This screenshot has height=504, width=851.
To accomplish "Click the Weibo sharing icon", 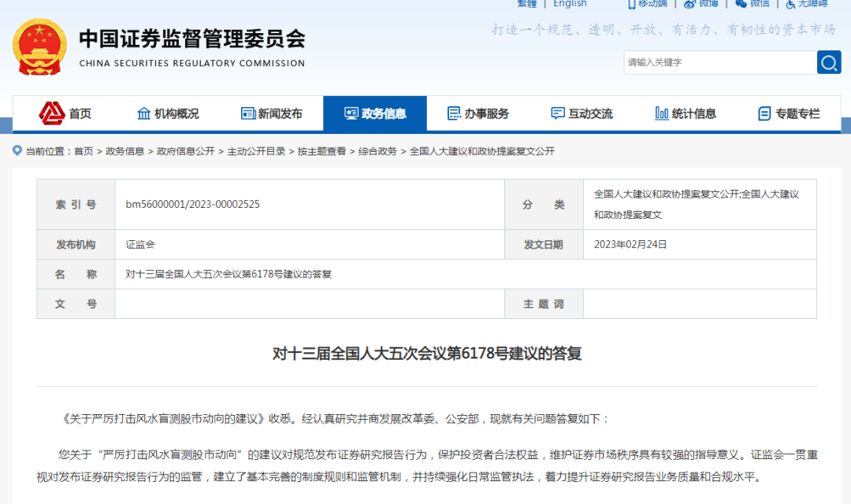I will click(689, 6).
